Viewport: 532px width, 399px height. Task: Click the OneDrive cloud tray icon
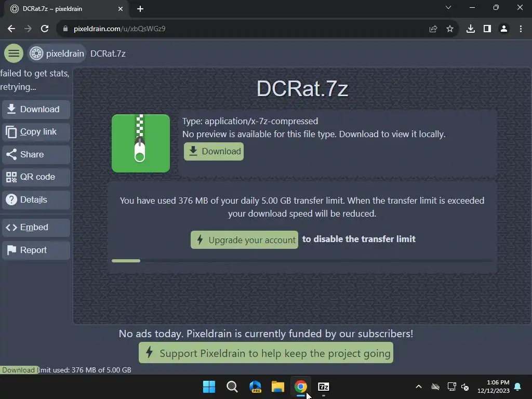coord(435,387)
